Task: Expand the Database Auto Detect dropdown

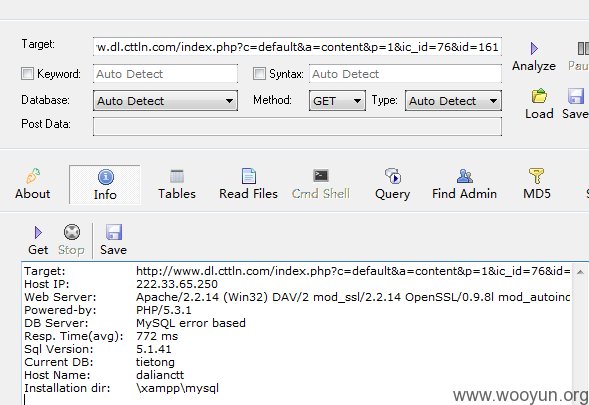Action: point(165,101)
